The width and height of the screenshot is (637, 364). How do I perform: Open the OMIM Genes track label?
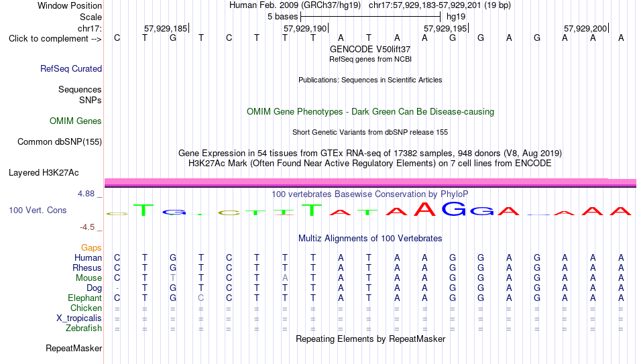(x=76, y=121)
